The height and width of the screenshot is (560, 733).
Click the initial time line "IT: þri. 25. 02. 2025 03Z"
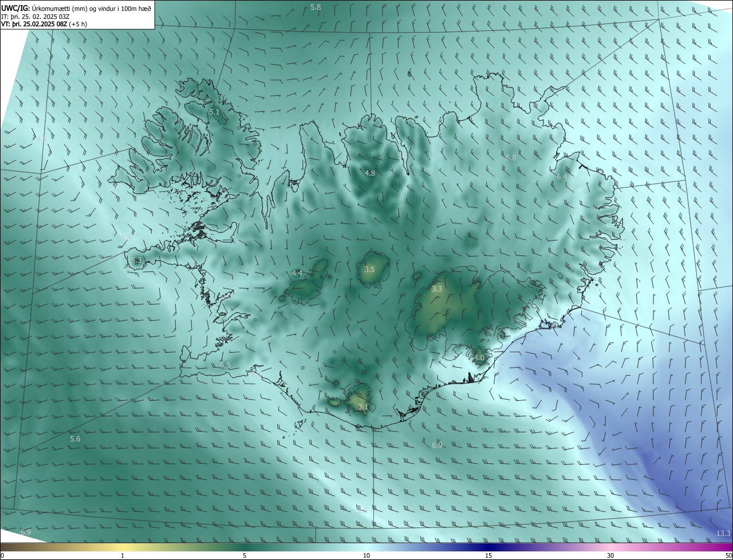tap(36, 16)
